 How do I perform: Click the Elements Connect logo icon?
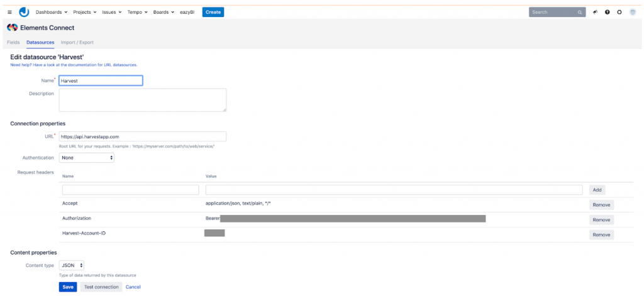[13, 28]
